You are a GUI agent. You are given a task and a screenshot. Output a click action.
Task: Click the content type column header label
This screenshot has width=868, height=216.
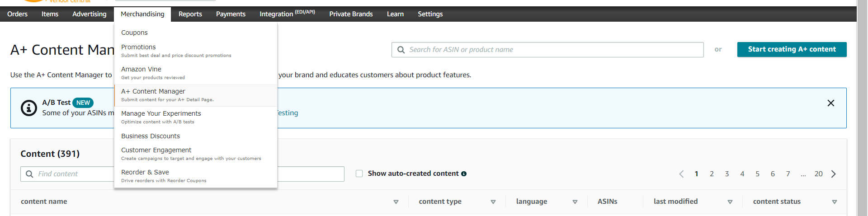(440, 202)
